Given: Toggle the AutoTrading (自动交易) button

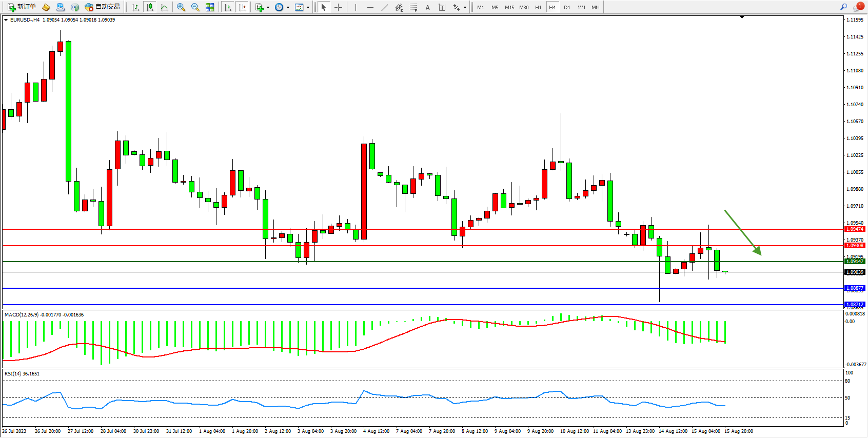Looking at the screenshot, I should click(103, 7).
